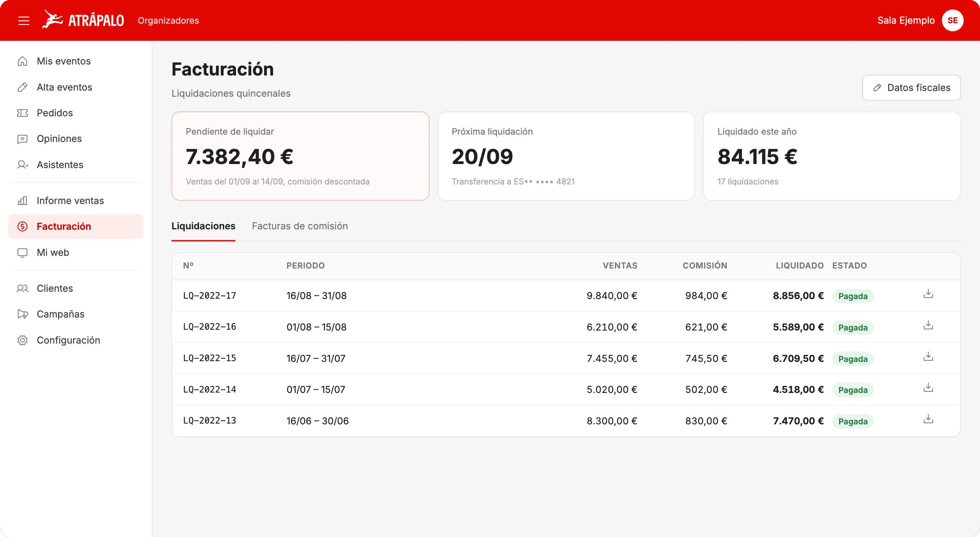Click the Mi web monitor icon
Viewport: 980px width, 537px height.
click(x=22, y=253)
